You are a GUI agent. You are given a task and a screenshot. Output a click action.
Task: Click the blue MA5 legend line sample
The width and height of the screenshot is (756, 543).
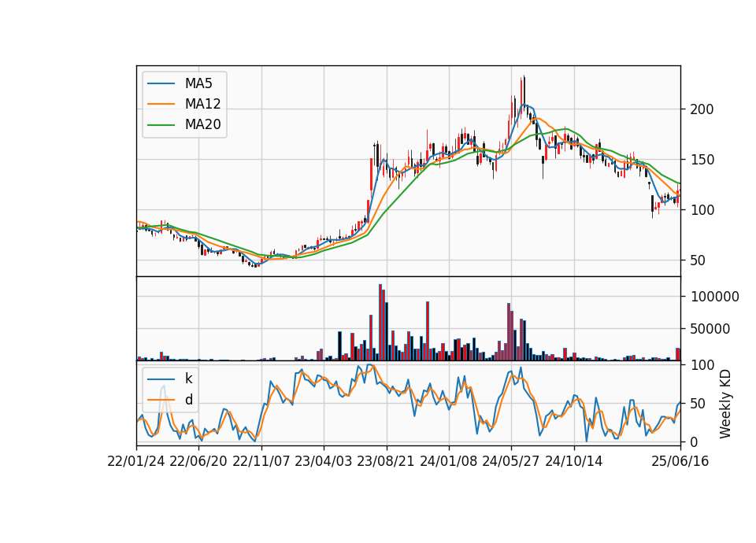[x=161, y=83]
